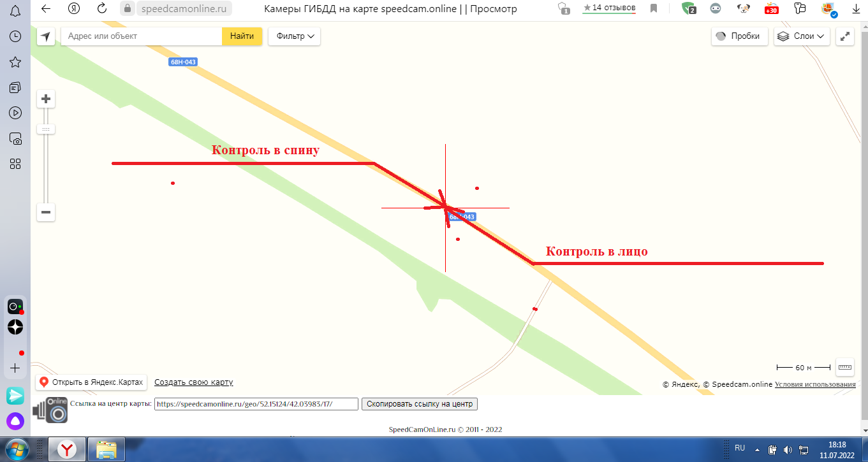Image resolution: width=868 pixels, height=462 pixels.
Task: Open the Создать свою карту link
Action: pyautogui.click(x=193, y=382)
